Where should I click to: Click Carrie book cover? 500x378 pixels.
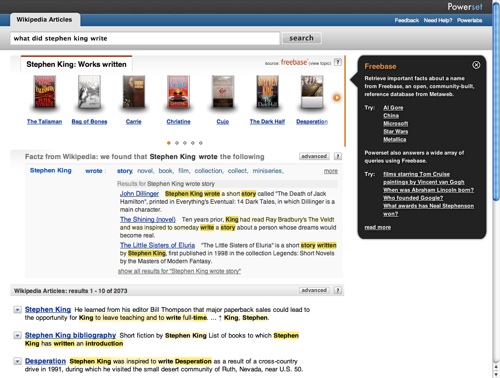(x=134, y=92)
